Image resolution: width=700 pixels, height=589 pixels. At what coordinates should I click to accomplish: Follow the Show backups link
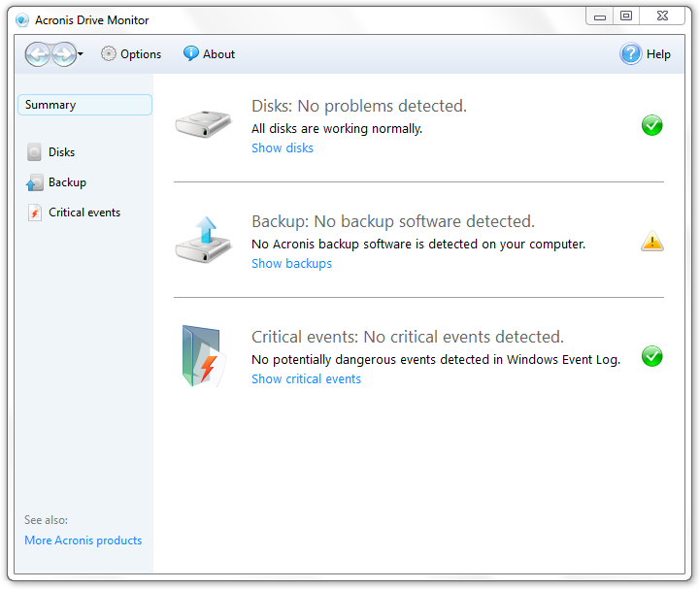291,264
